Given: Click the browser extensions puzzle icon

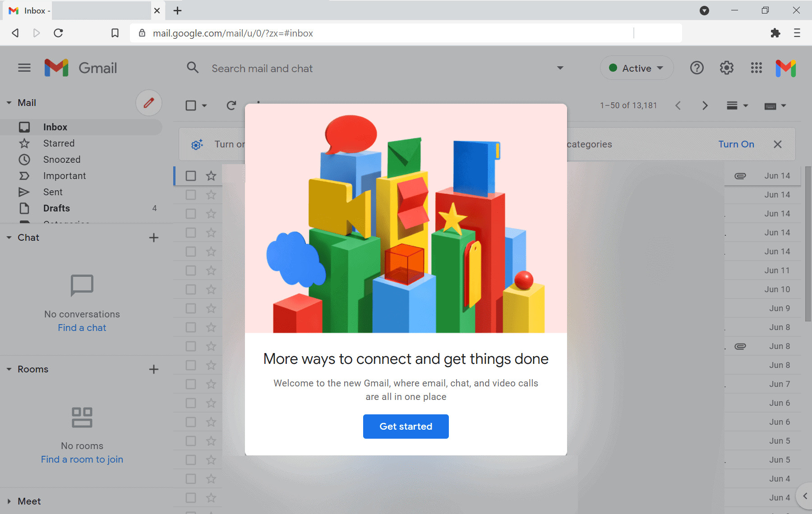Looking at the screenshot, I should [x=775, y=33].
